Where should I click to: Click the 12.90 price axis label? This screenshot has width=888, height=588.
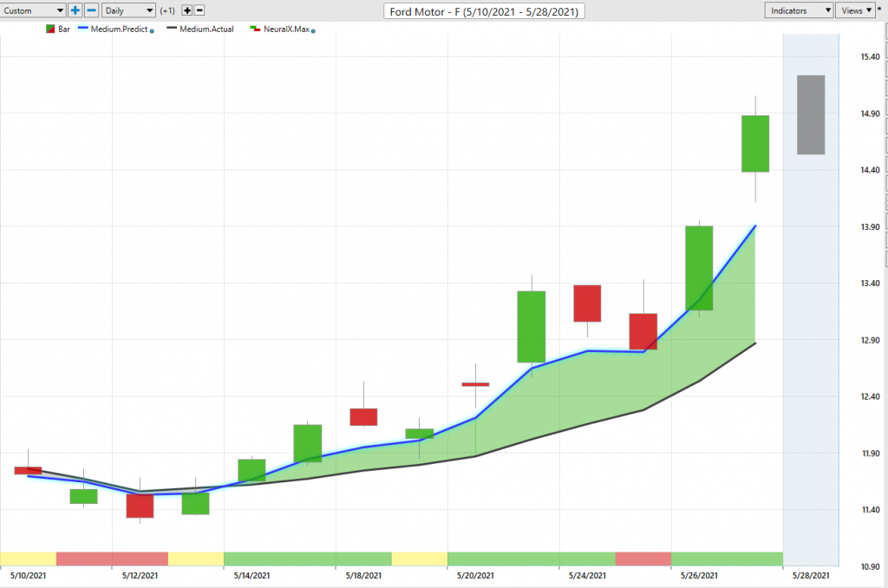coord(870,340)
